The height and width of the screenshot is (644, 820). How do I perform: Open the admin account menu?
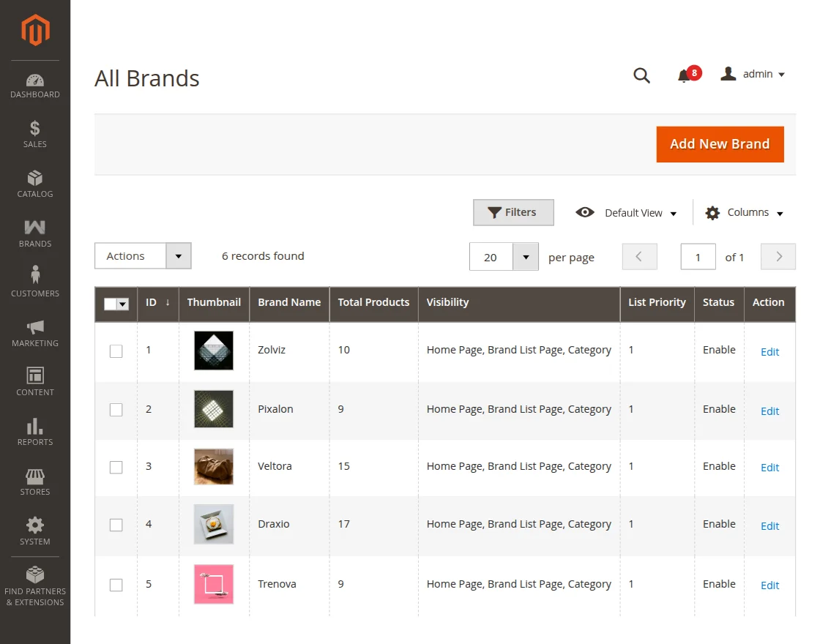coord(753,74)
